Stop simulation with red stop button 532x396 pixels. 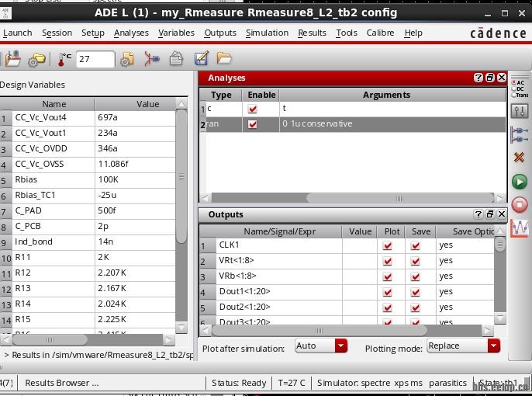pyautogui.click(x=520, y=205)
